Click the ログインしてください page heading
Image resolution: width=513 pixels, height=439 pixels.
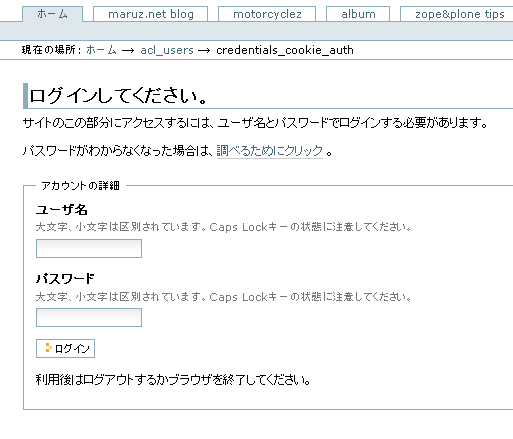click(118, 96)
